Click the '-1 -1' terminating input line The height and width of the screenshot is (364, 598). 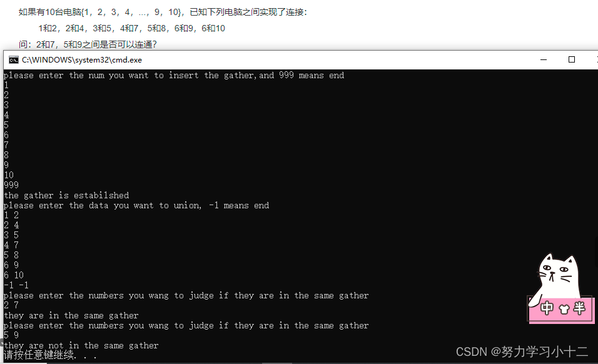(x=16, y=285)
